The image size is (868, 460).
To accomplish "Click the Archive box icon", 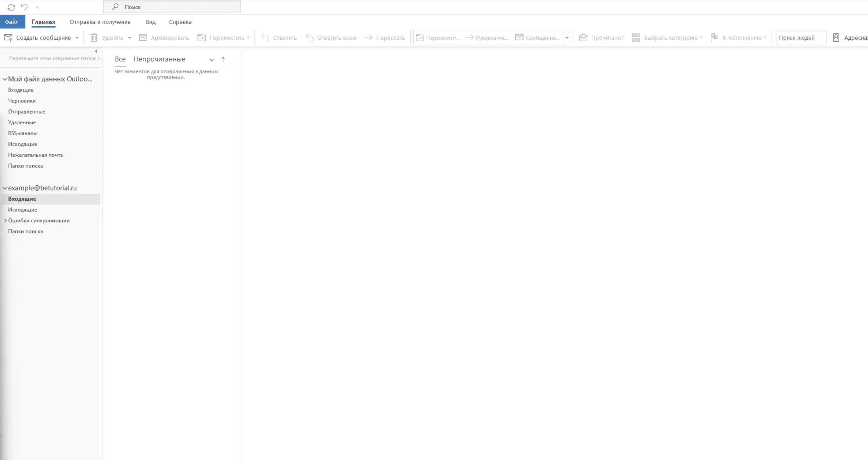I will pos(143,38).
